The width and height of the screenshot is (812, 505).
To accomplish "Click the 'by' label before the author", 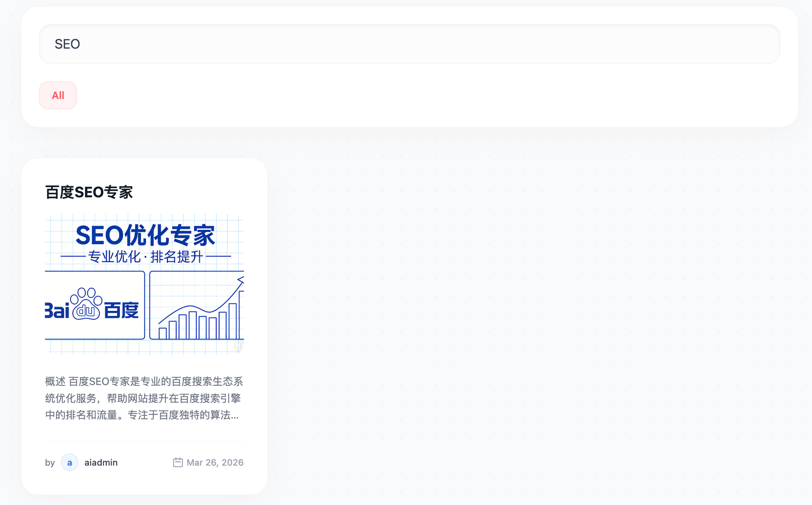I will click(x=50, y=462).
